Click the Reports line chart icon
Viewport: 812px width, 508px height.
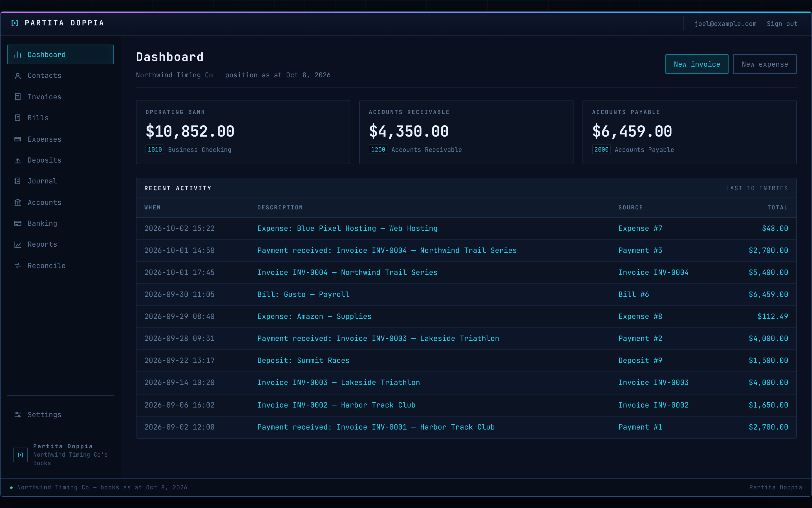click(x=18, y=245)
